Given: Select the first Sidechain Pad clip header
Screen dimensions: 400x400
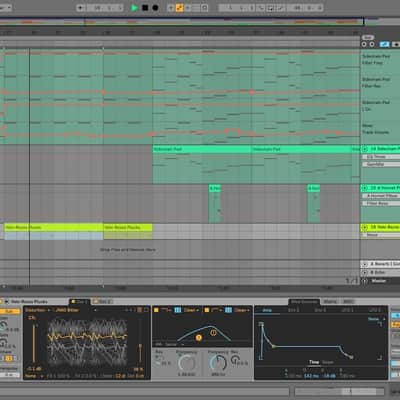Looking at the screenshot, I should click(202, 149).
